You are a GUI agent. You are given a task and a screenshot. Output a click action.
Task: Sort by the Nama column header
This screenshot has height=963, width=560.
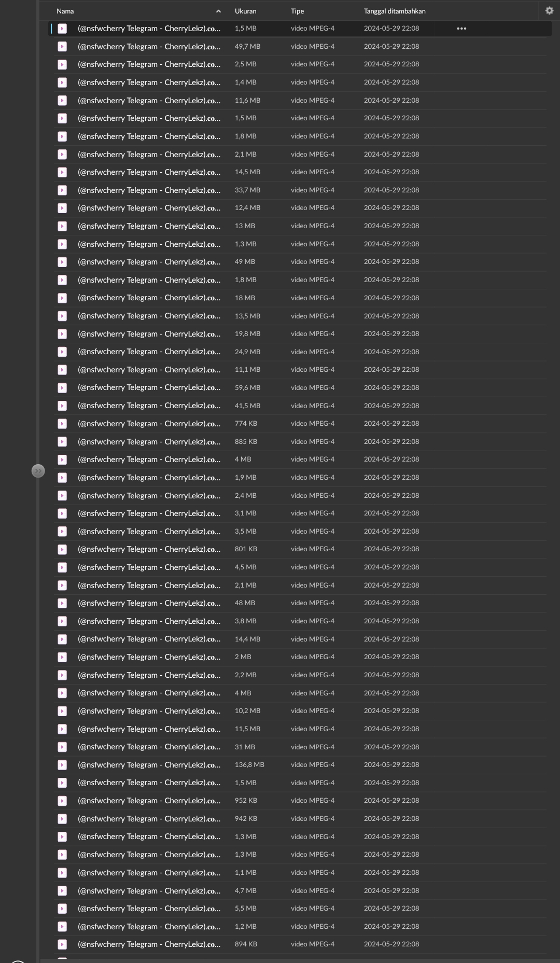pos(65,11)
